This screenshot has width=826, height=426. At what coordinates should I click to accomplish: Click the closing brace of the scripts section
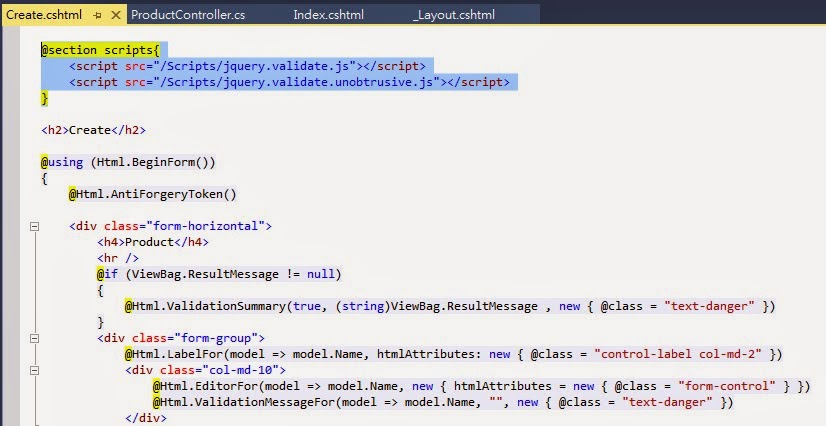[x=45, y=98]
